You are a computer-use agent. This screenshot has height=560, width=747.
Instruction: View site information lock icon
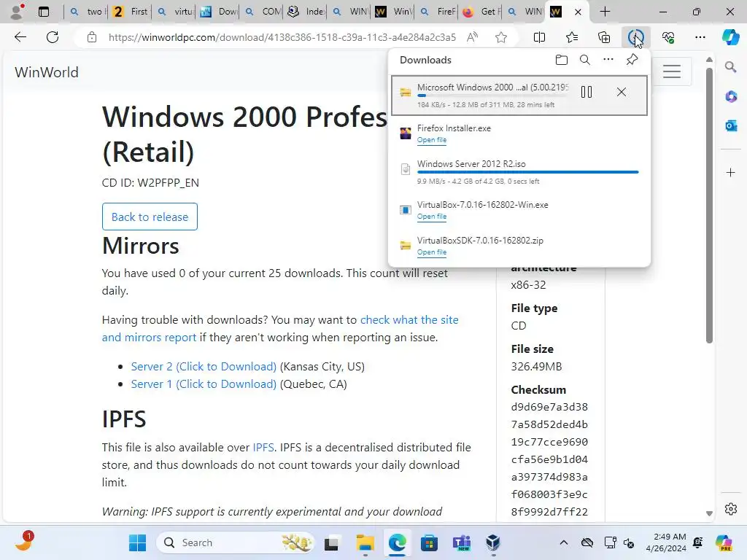(92, 37)
